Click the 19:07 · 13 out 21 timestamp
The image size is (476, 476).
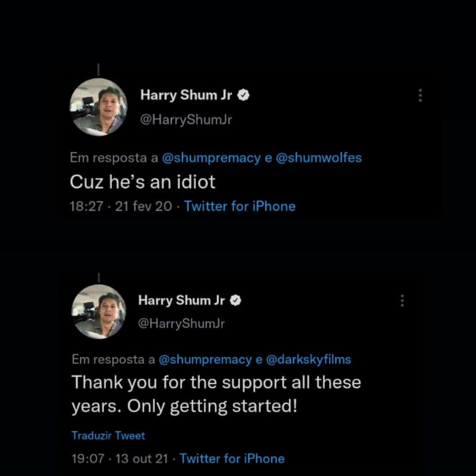pyautogui.click(x=120, y=459)
